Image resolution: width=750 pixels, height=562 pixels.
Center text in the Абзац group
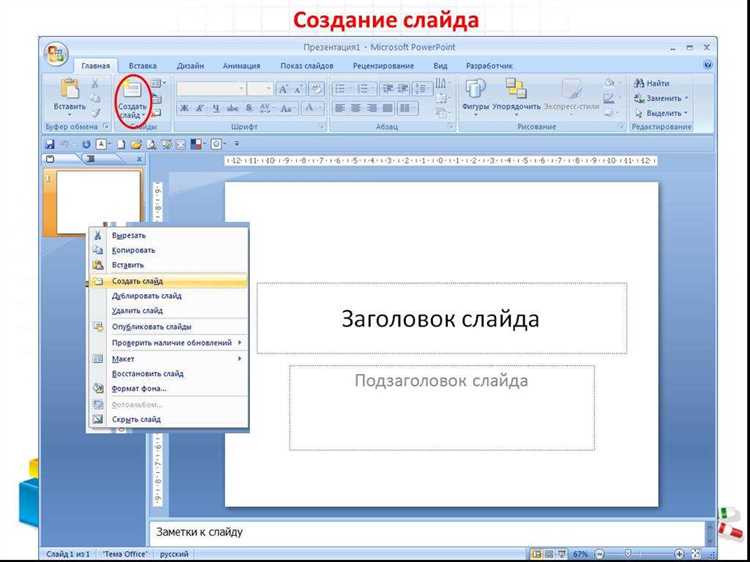coord(356,109)
